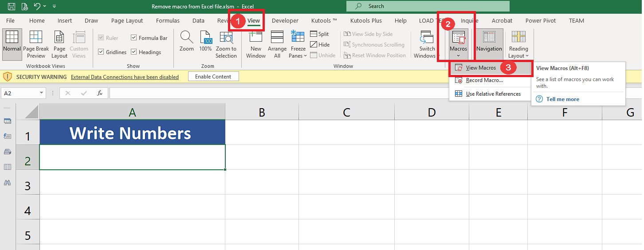Viewport: 644px width, 250px height.
Task: Click the Macros button icon
Action: point(459,38)
